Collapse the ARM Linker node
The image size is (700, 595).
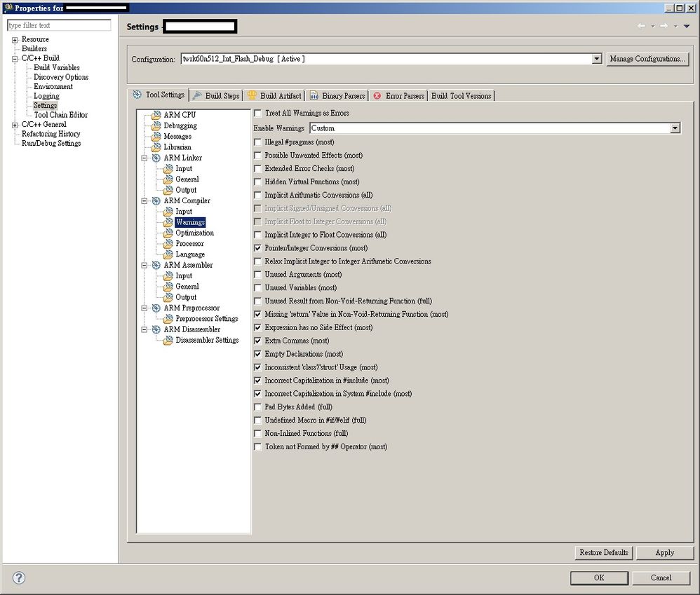click(144, 158)
